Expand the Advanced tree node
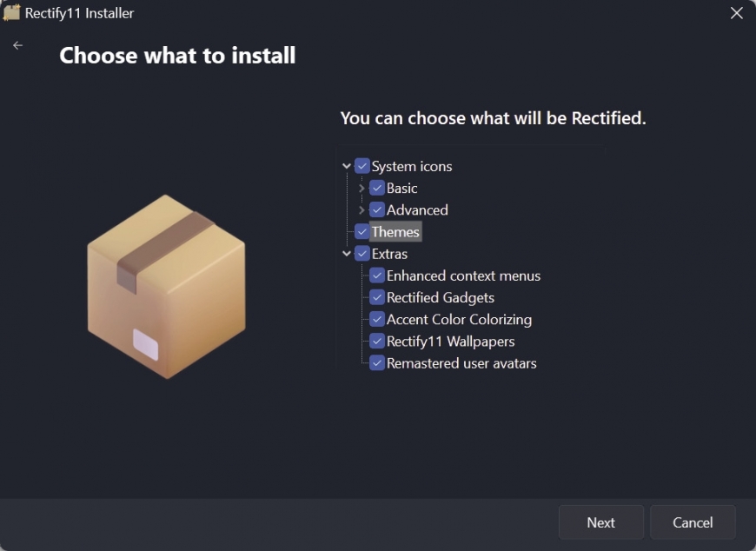This screenshot has width=756, height=551. [361, 209]
